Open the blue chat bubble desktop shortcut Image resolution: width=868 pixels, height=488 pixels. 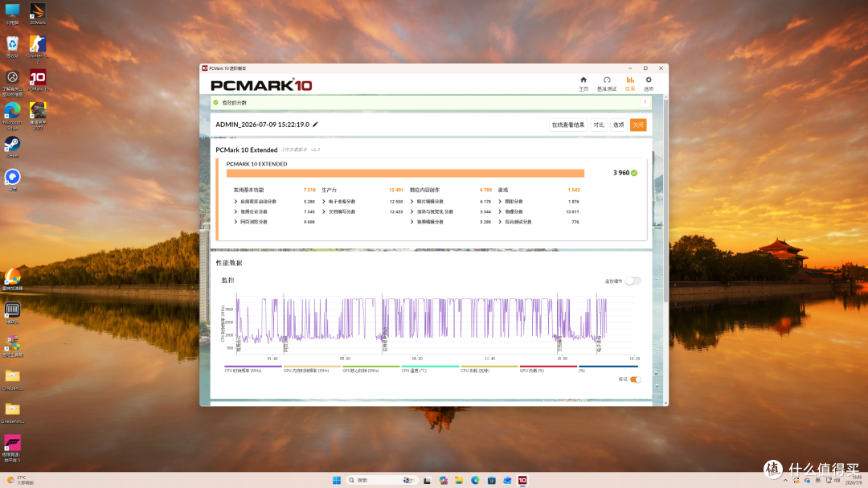coord(12,180)
